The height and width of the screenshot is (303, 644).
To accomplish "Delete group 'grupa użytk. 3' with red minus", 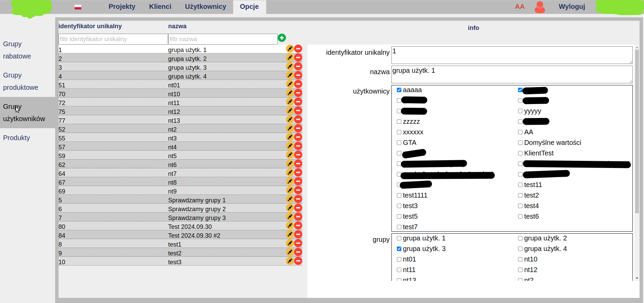I will coord(298,66).
